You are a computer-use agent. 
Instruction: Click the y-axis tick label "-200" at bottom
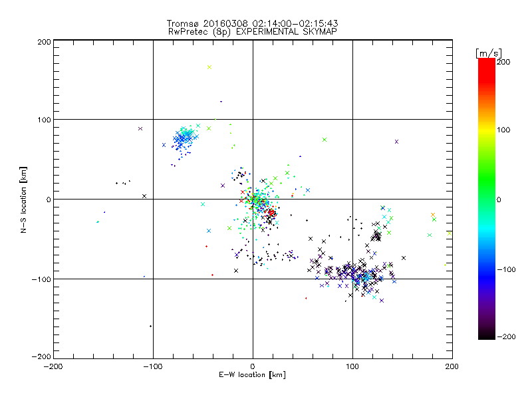[x=41, y=356]
